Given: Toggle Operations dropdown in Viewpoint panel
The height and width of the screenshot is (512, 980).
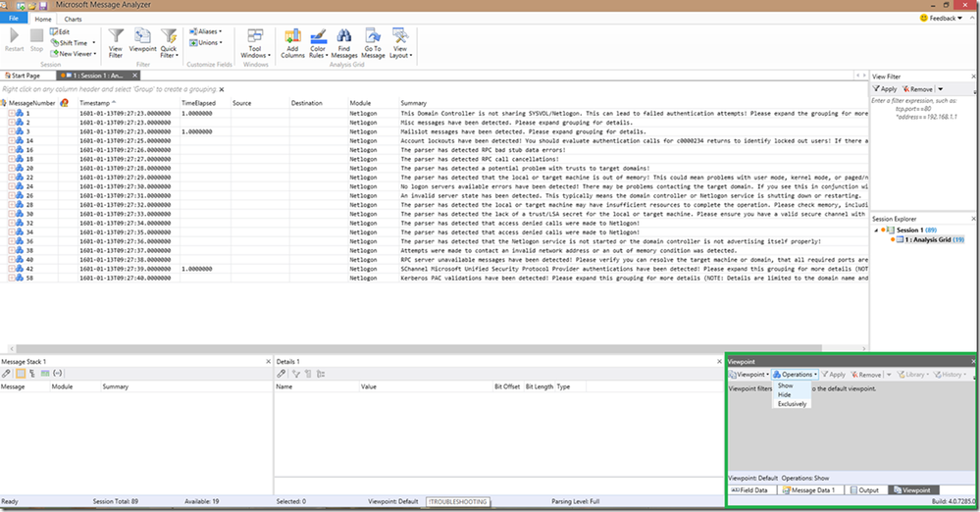Looking at the screenshot, I should [795, 375].
